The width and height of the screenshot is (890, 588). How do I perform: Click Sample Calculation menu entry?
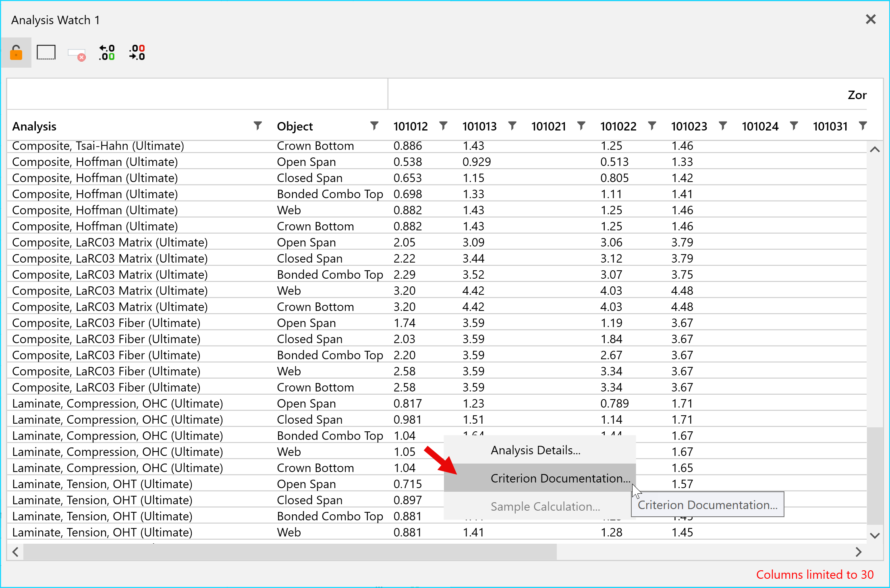pos(539,506)
